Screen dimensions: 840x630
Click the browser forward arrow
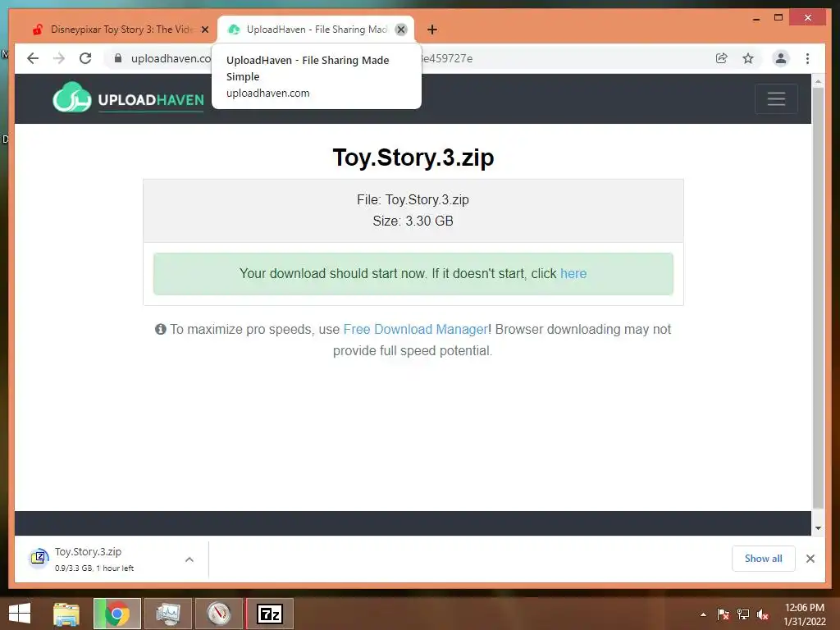click(59, 58)
